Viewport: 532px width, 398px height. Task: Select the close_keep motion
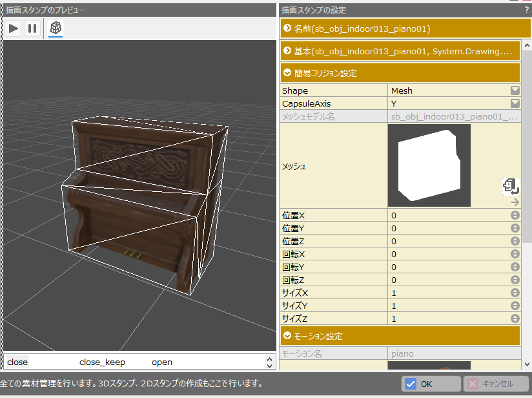(x=102, y=362)
